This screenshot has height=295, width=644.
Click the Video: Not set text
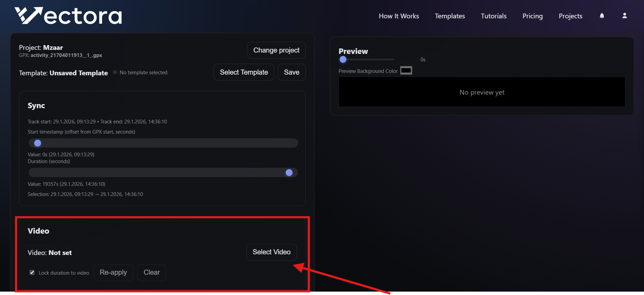coord(50,253)
